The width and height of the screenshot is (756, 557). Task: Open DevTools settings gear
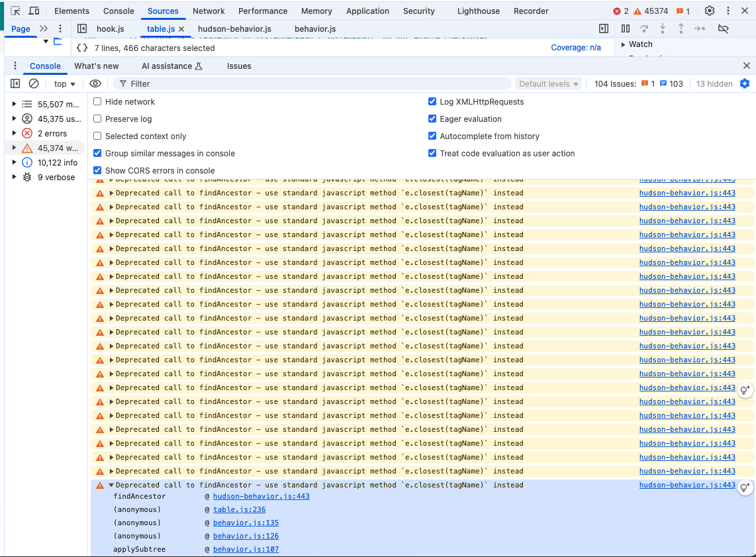point(710,11)
